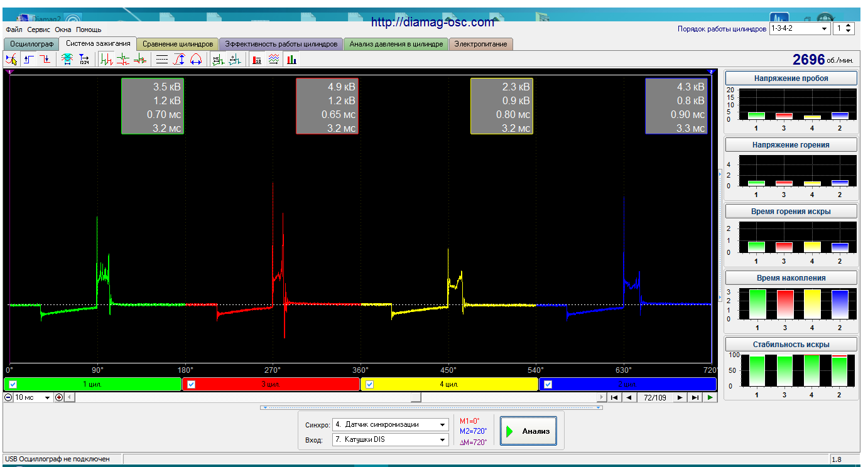This screenshot has height=467, width=868.
Task: Open the Файл menu
Action: coord(14,30)
